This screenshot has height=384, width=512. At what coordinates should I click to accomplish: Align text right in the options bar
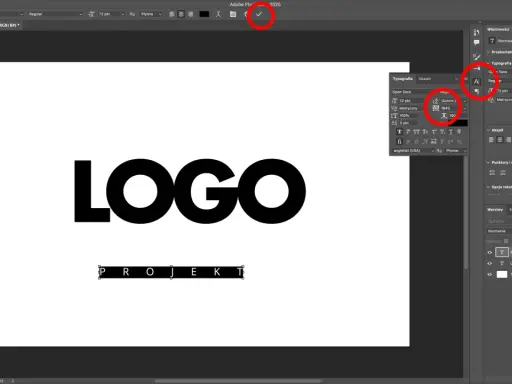[x=191, y=14]
